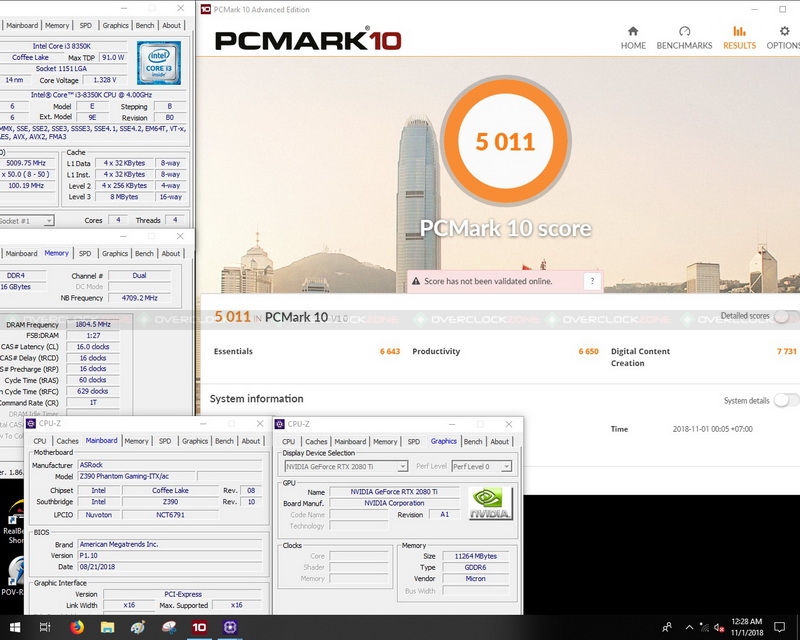Image resolution: width=800 pixels, height=640 pixels.
Task: Switch to Memory tab in the RTX 2080 Ti window
Action: 385,441
